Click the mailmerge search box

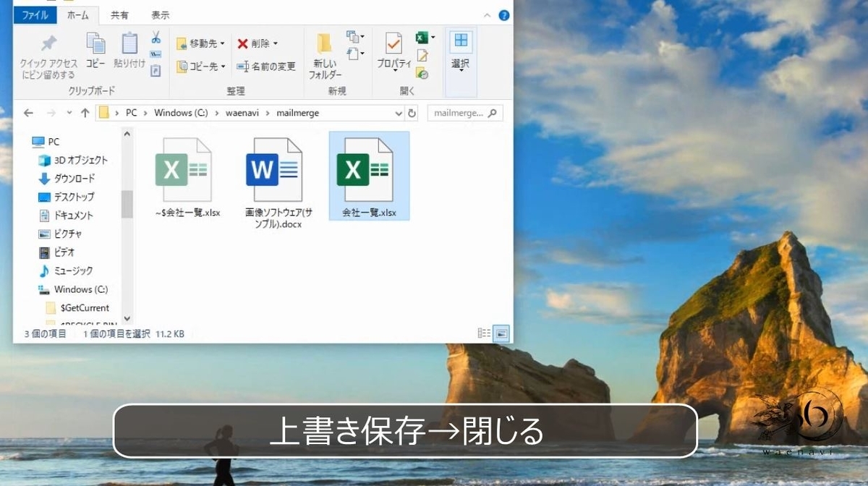tap(465, 113)
